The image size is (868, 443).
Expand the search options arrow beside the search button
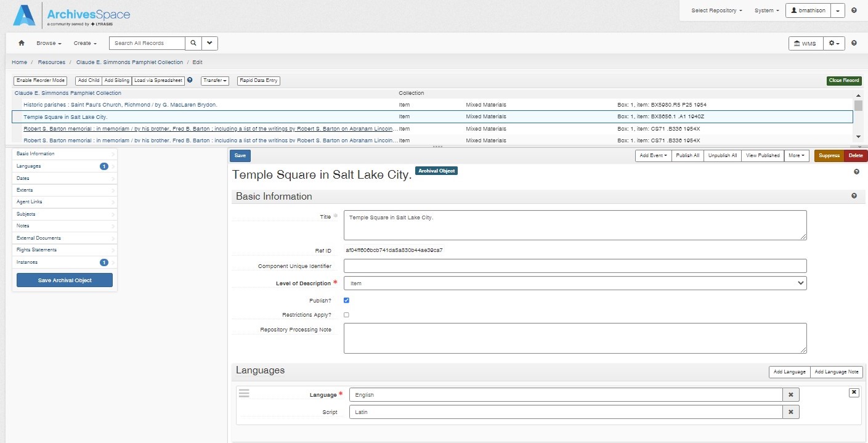pos(209,43)
